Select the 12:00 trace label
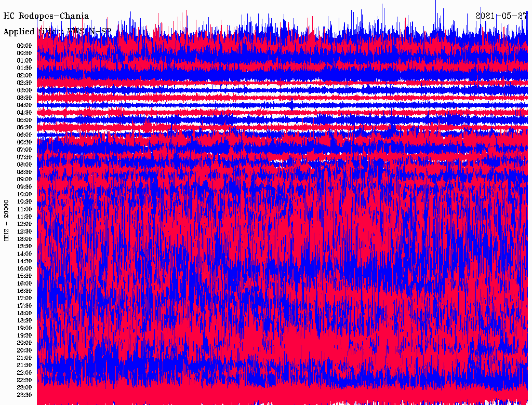This screenshot has height=405, width=532. [24, 224]
